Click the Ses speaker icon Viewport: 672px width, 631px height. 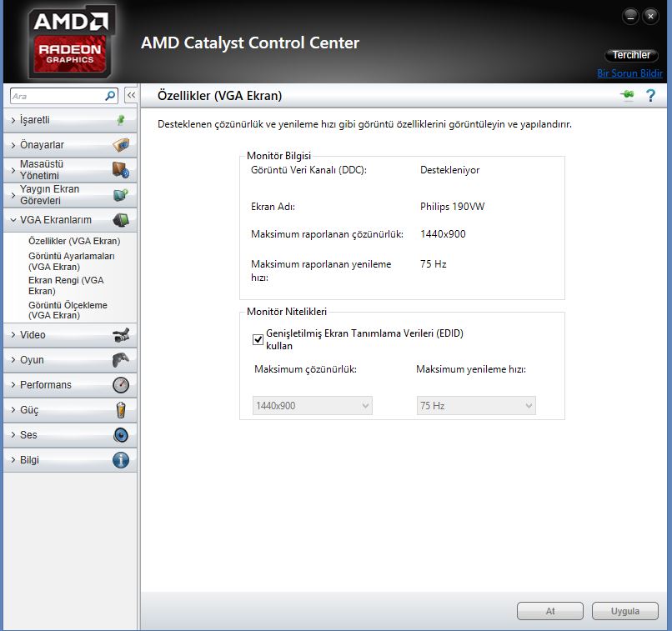pos(121,435)
